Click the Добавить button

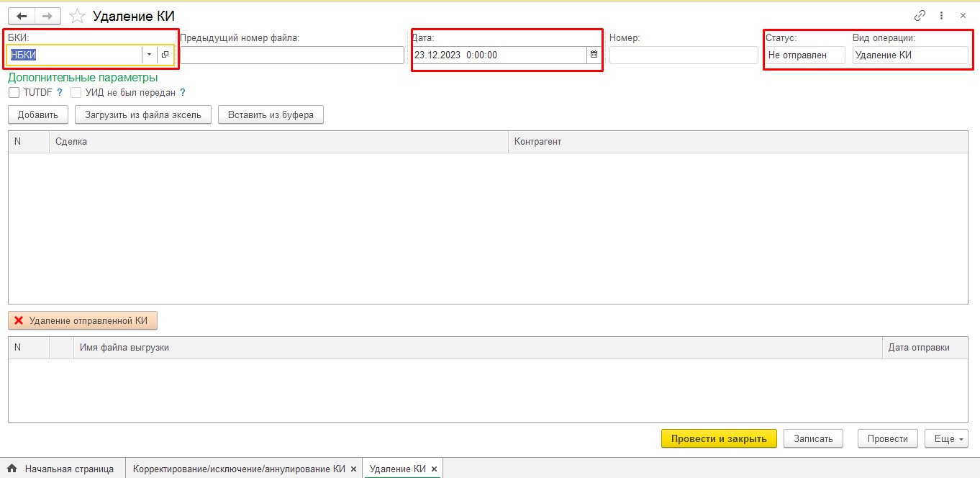pyautogui.click(x=38, y=114)
